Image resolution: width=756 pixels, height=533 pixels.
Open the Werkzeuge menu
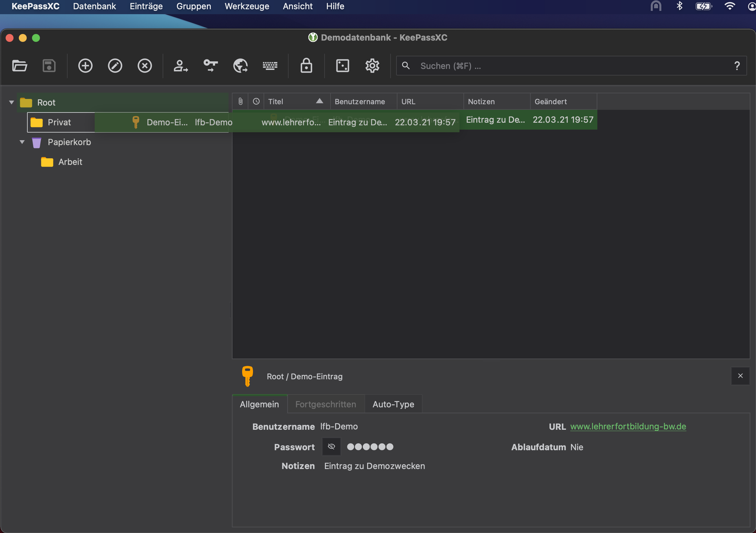tap(247, 6)
